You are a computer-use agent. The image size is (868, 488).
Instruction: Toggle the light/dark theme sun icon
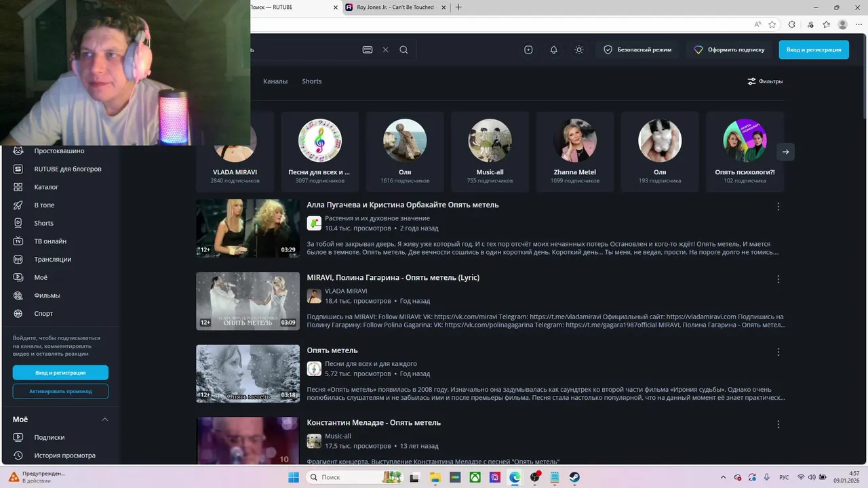coord(578,49)
